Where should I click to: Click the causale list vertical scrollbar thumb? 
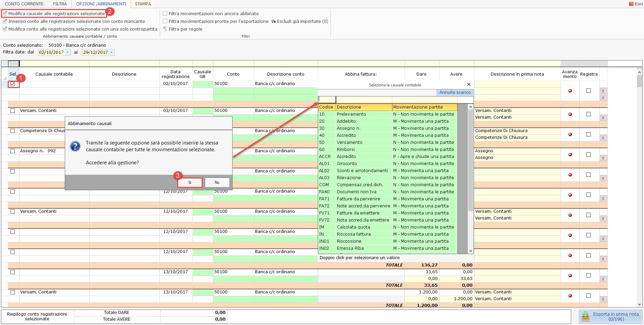(x=470, y=160)
